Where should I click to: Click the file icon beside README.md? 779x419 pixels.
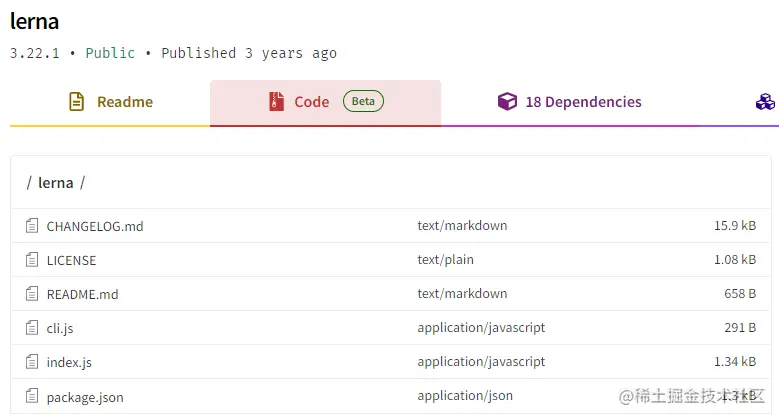(x=32, y=294)
